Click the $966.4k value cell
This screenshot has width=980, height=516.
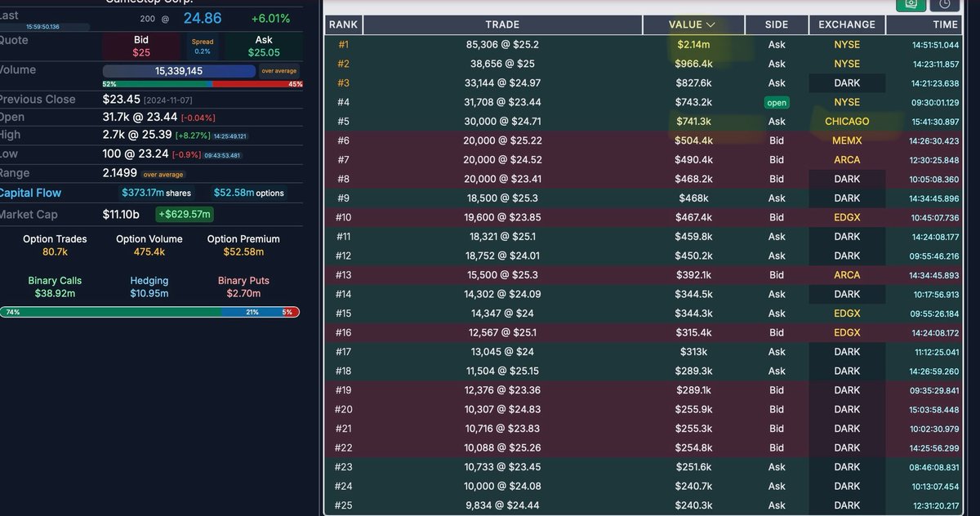(x=693, y=64)
